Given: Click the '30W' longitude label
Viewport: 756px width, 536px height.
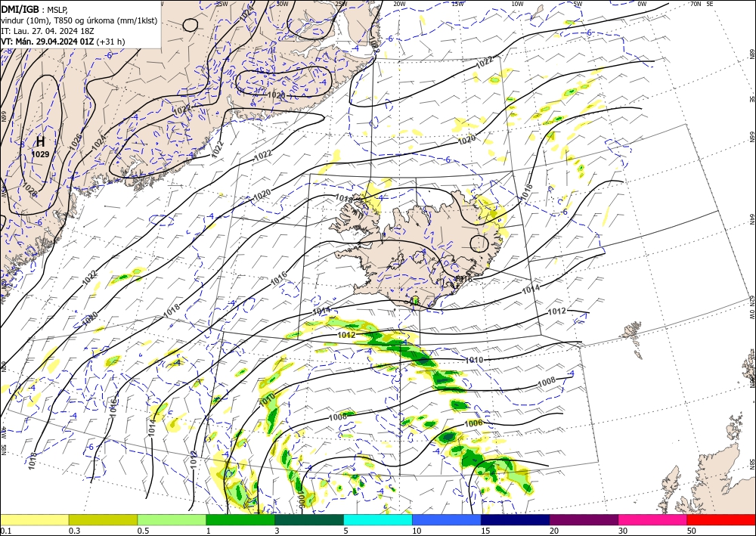Looking at the screenshot, I should pos(282,4).
